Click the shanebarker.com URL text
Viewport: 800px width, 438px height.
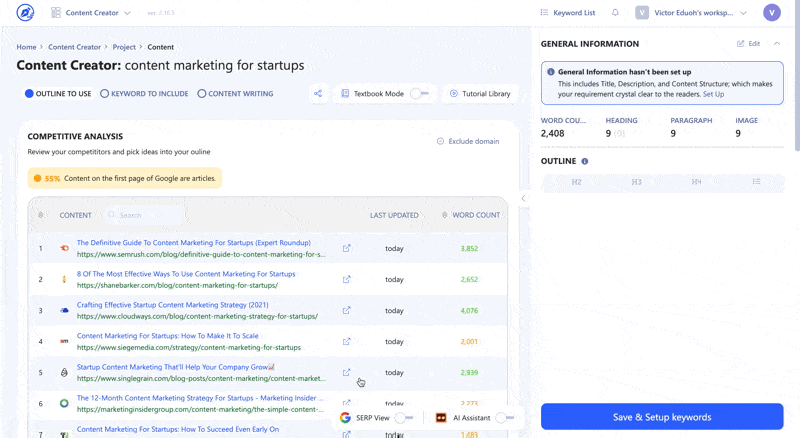[177, 285]
